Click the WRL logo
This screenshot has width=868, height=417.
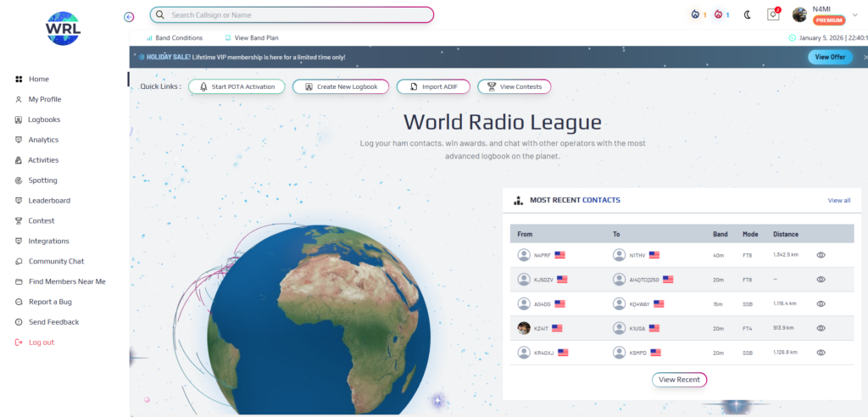64,27
